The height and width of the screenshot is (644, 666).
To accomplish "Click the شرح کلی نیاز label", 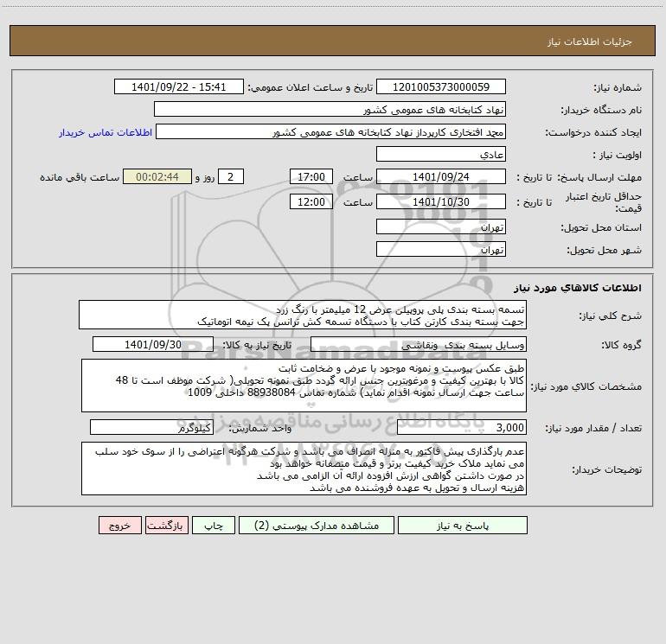I will pyautogui.click(x=611, y=316).
